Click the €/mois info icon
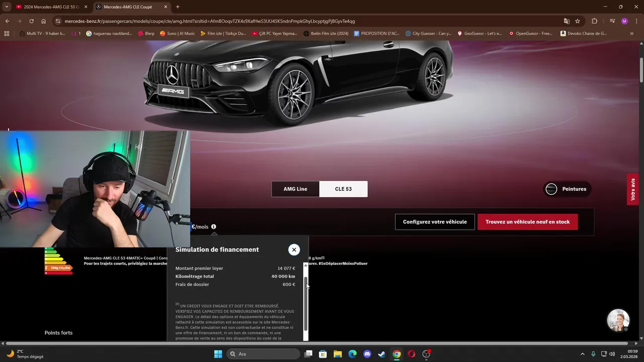The width and height of the screenshot is (644, 362). click(213, 227)
